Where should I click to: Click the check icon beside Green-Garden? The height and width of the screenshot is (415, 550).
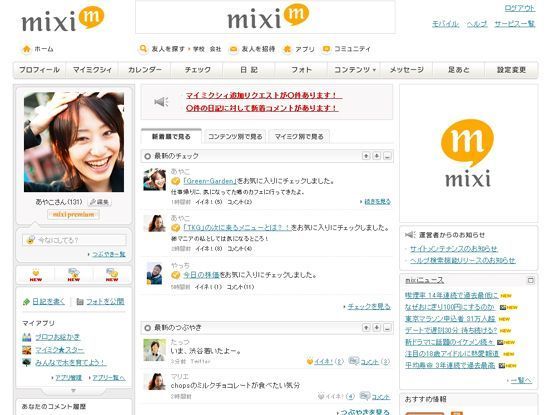175,181
